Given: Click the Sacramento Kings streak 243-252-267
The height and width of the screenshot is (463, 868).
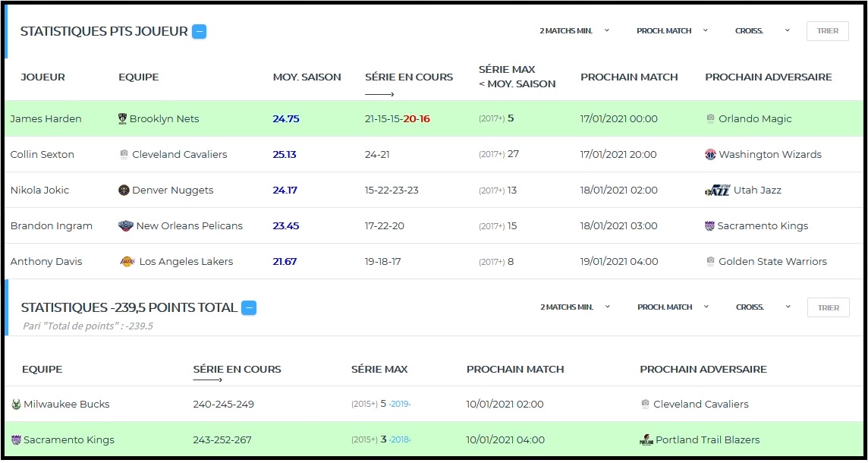Looking at the screenshot, I should pyautogui.click(x=222, y=439).
